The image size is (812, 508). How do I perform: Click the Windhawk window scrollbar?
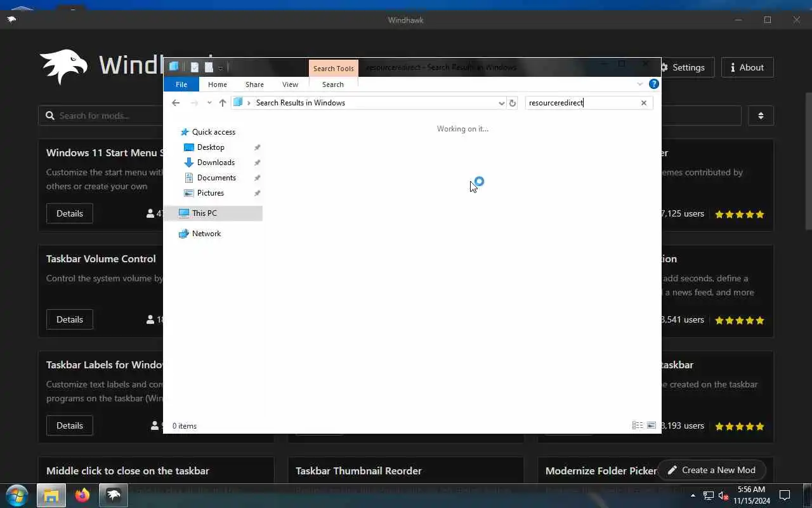[x=808, y=162]
